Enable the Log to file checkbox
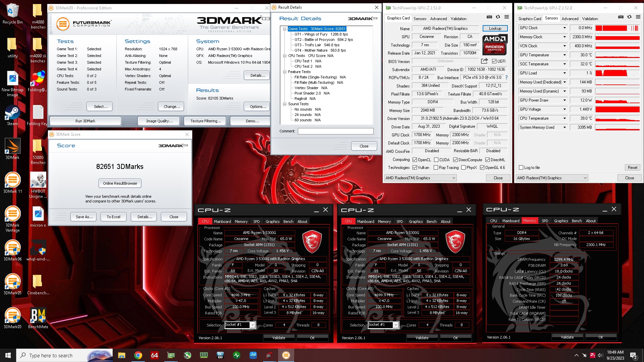Image resolution: width=644 pixels, height=362 pixels. (x=521, y=168)
